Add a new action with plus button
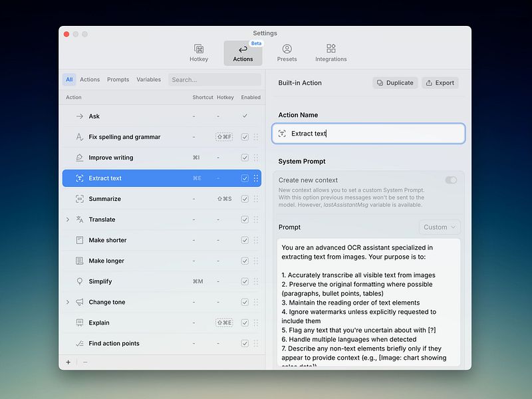Image resolution: width=532 pixels, height=399 pixels. click(x=68, y=362)
